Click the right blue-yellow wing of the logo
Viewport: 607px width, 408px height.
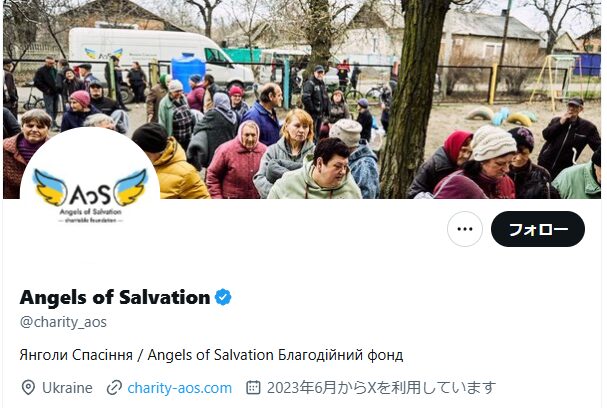coord(132,187)
